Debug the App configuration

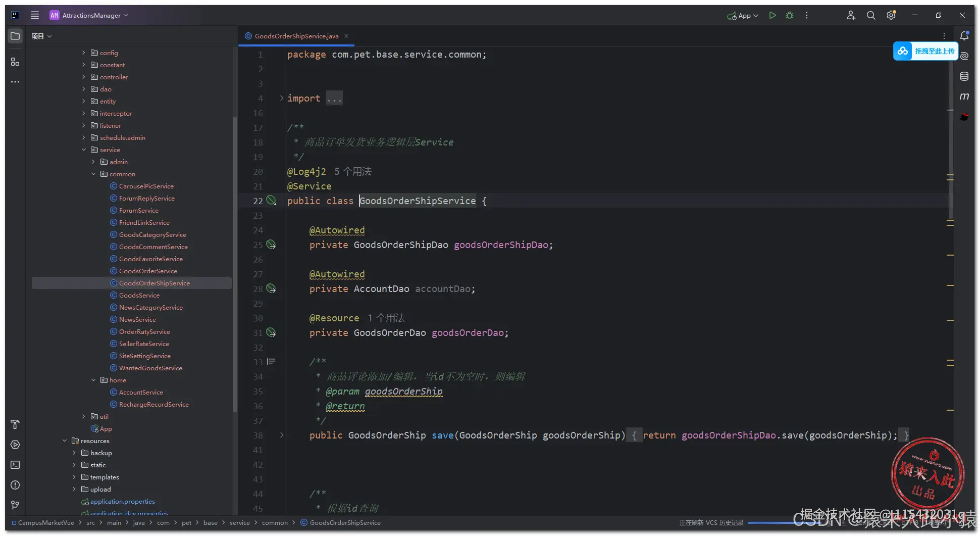pos(790,15)
